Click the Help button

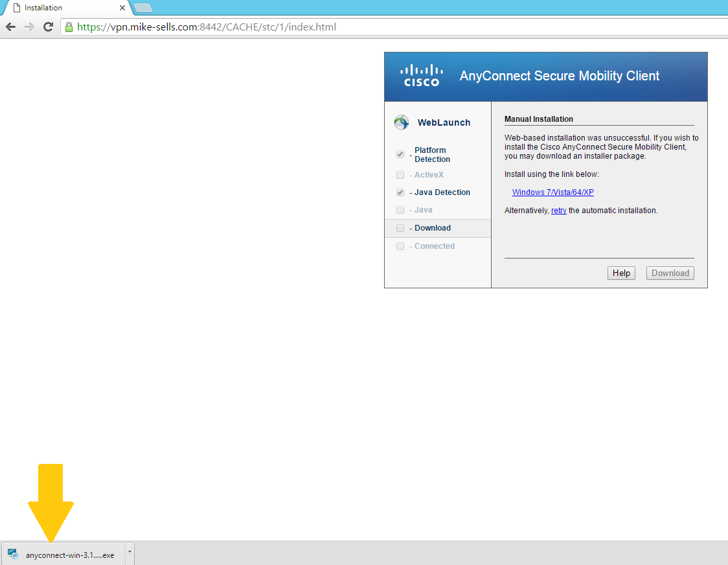click(x=621, y=273)
